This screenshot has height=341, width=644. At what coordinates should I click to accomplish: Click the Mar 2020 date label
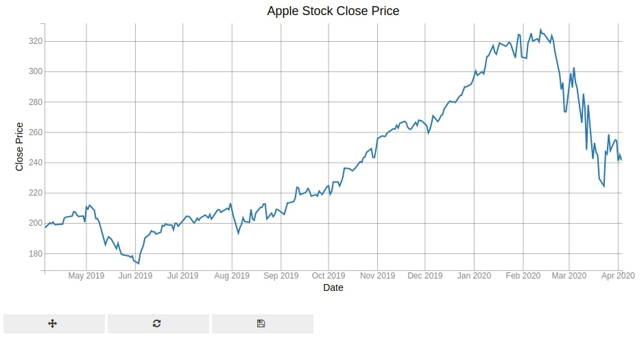click(569, 276)
